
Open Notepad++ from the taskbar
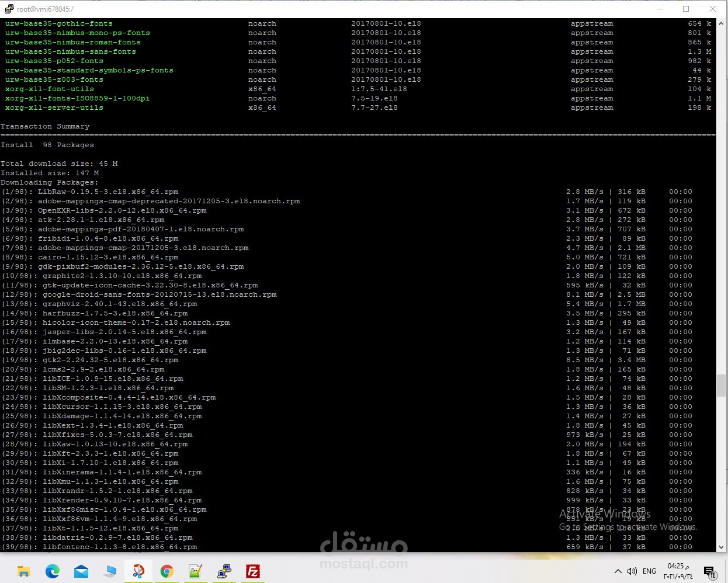(x=196, y=571)
